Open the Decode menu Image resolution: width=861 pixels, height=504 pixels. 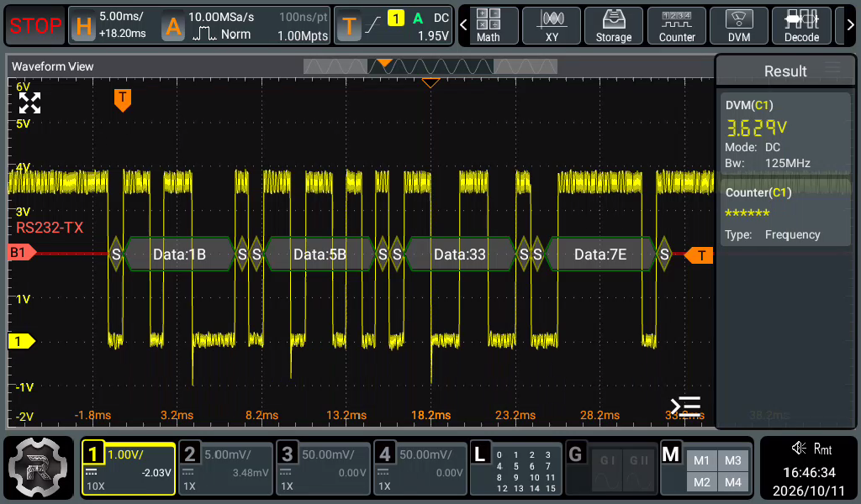801,26
